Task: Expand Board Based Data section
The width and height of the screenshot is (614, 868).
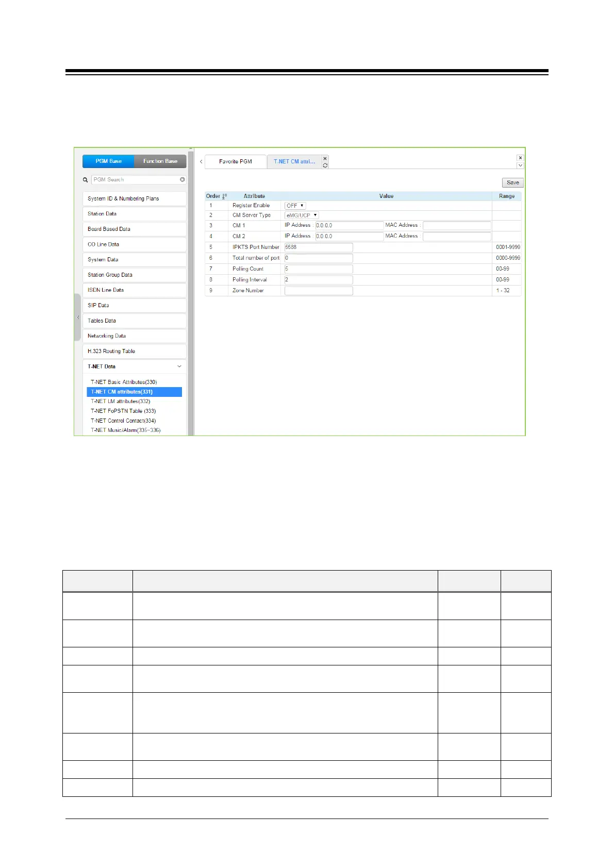Action: point(135,229)
